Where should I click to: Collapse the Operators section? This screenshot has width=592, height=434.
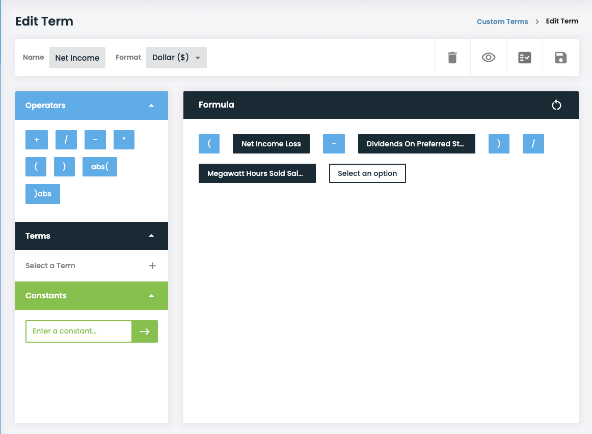pos(151,106)
